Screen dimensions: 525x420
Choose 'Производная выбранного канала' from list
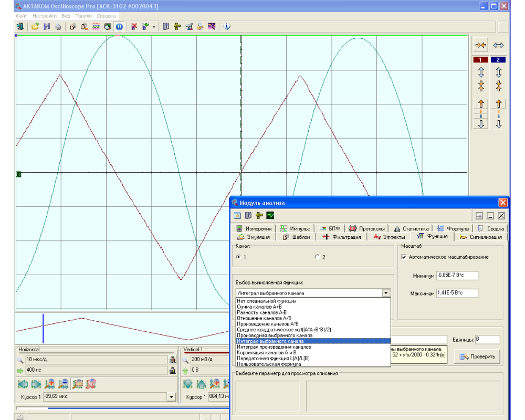275,335
